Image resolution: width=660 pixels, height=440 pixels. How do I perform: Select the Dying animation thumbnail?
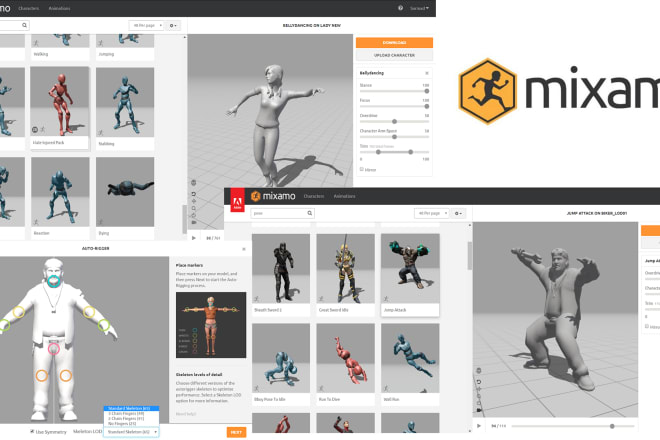[x=125, y=192]
